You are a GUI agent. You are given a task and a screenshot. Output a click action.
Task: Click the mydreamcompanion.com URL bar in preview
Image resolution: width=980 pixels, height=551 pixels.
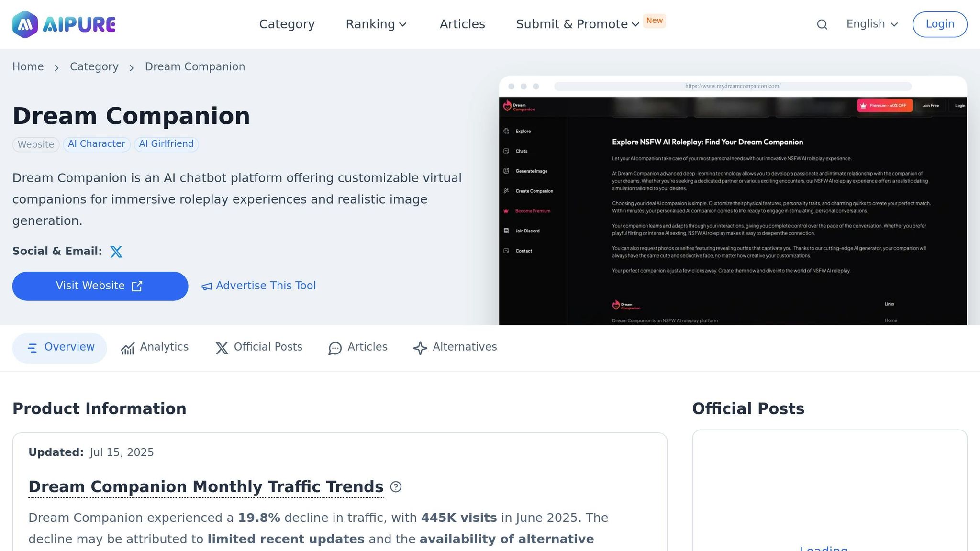733,86
